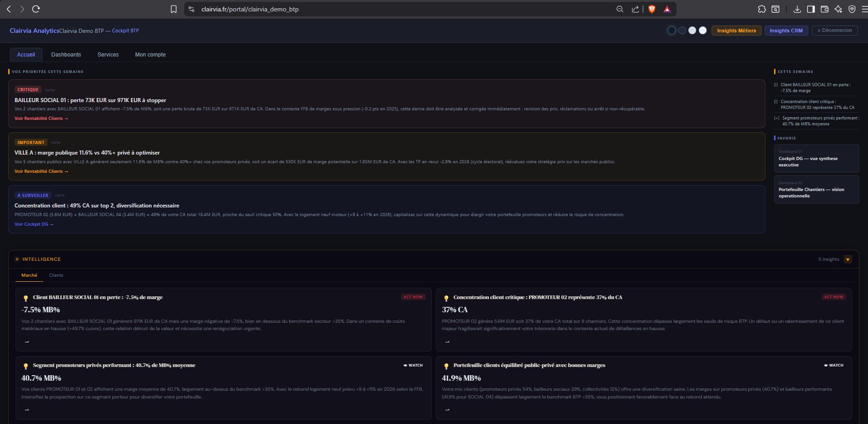The width and height of the screenshot is (868, 424).
Task: Open the IMPORTANT badge on VILLE A card
Action: (x=31, y=143)
